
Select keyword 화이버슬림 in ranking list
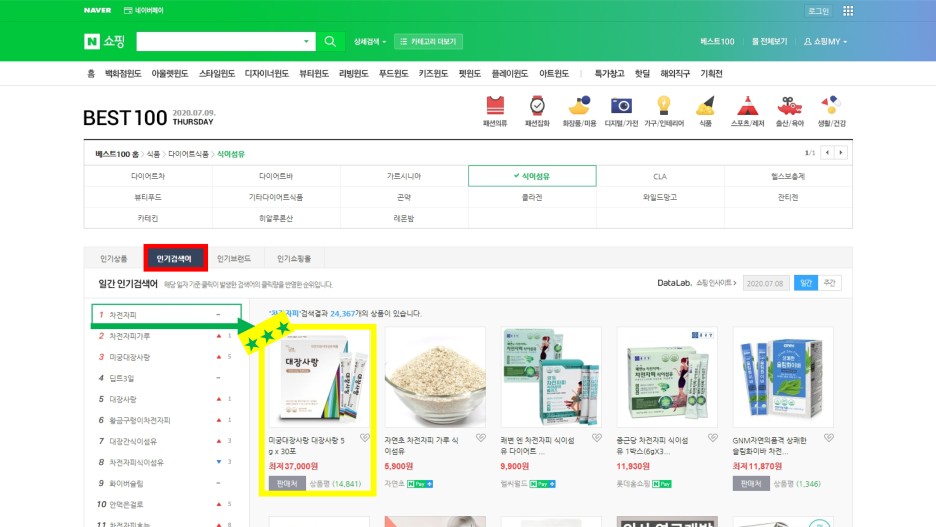tap(126, 483)
